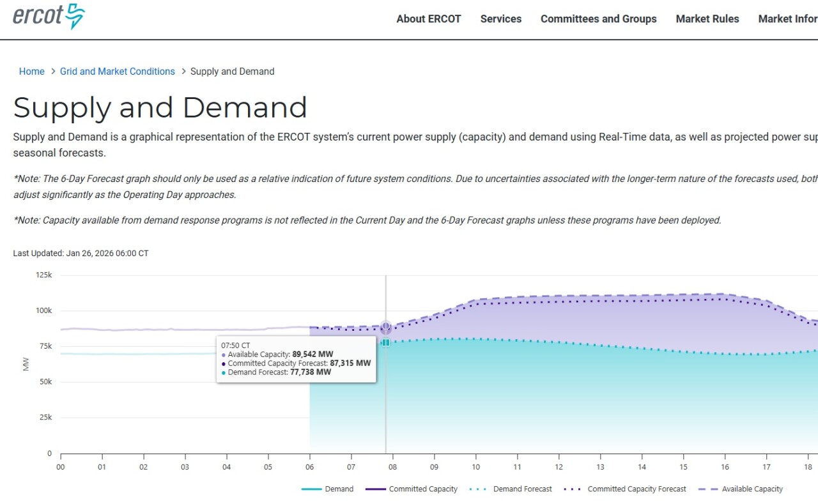Hide the Committed Capacity Forecast series
The width and height of the screenshot is (818, 504).
tap(625, 489)
